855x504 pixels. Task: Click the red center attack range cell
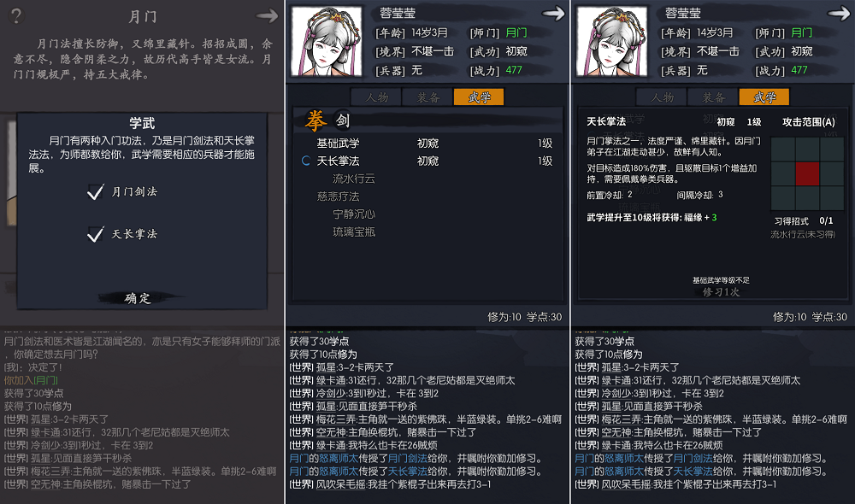tap(807, 173)
